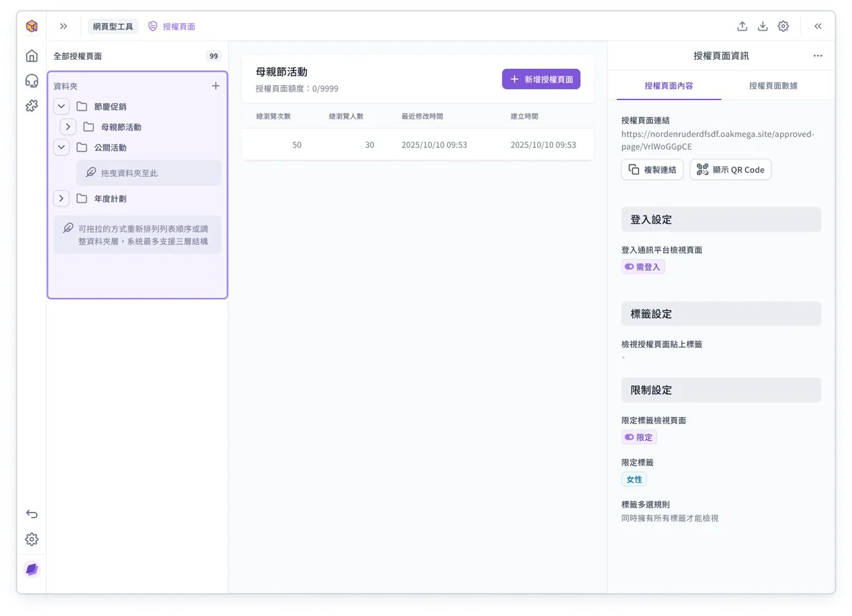Click the 需登入 toggle badge
This screenshot has width=852, height=616.
[x=643, y=266]
